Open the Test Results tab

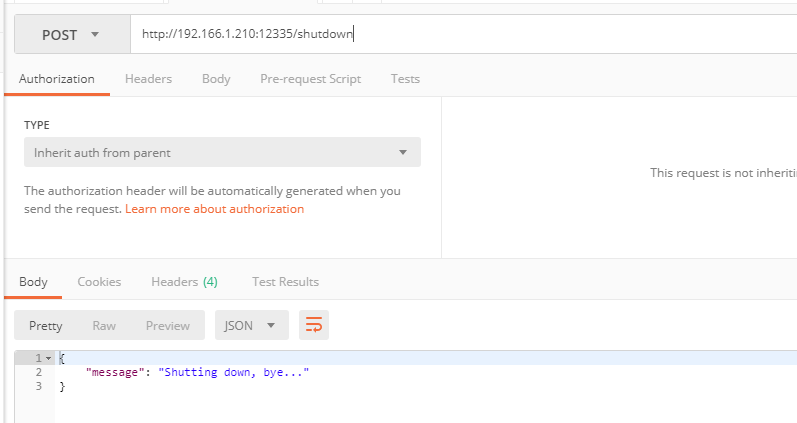(285, 282)
